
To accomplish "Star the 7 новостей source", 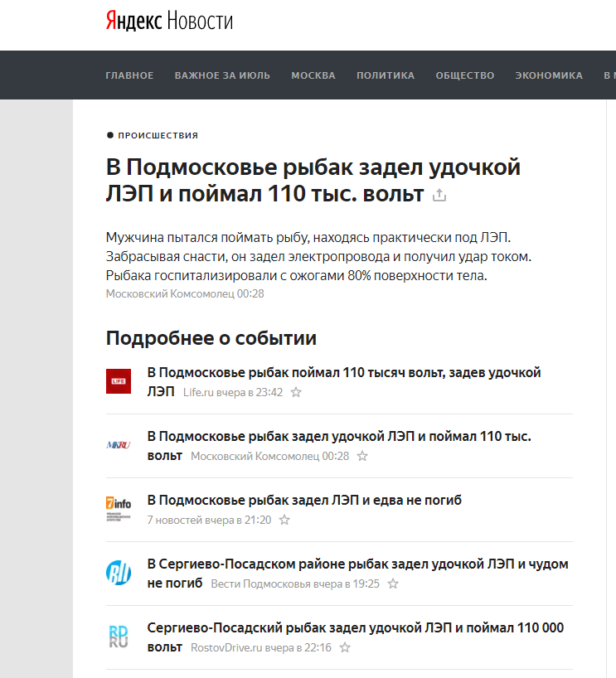I will [x=284, y=520].
